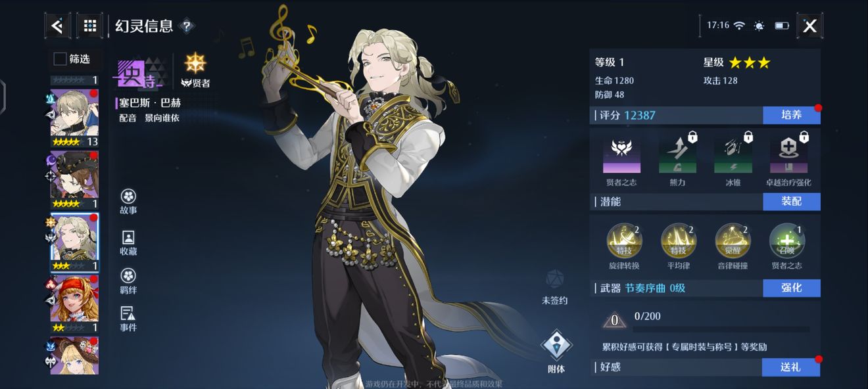Open the 故事 story icon

[x=128, y=202]
